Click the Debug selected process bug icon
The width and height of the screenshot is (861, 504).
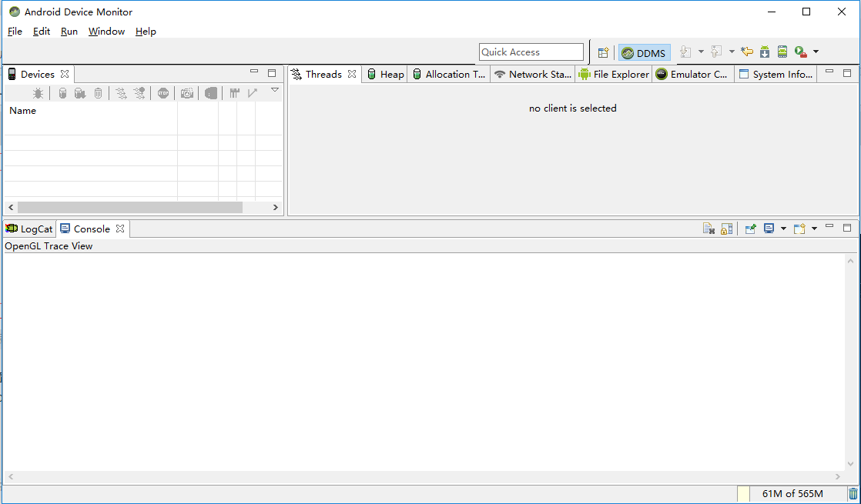[x=38, y=93]
